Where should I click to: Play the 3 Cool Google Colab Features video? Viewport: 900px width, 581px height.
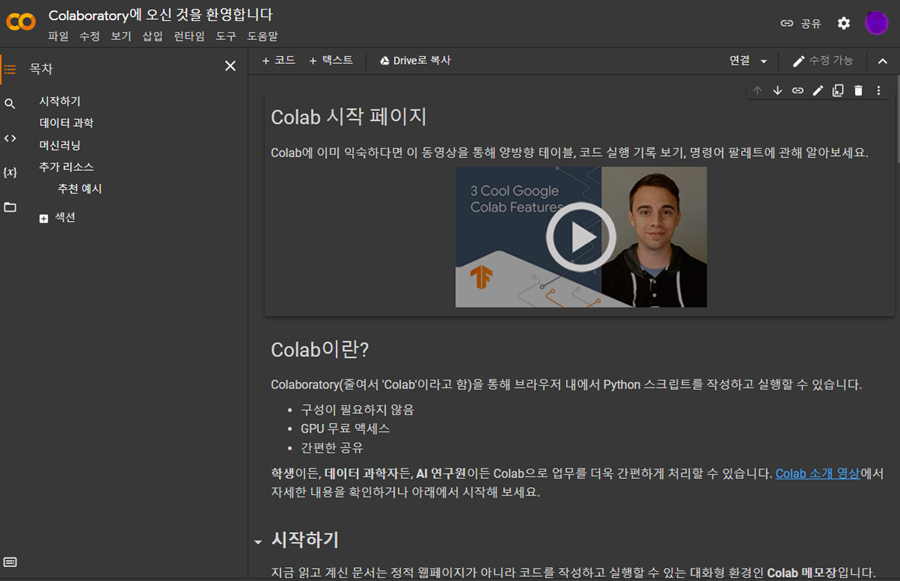tap(581, 237)
